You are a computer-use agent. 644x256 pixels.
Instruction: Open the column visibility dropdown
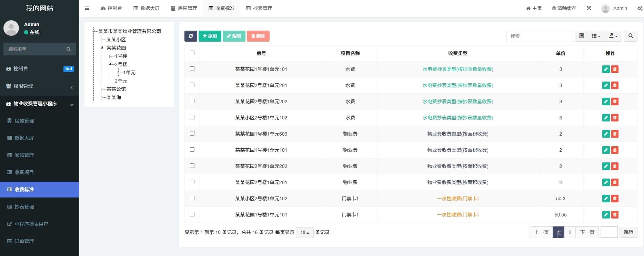pos(596,36)
